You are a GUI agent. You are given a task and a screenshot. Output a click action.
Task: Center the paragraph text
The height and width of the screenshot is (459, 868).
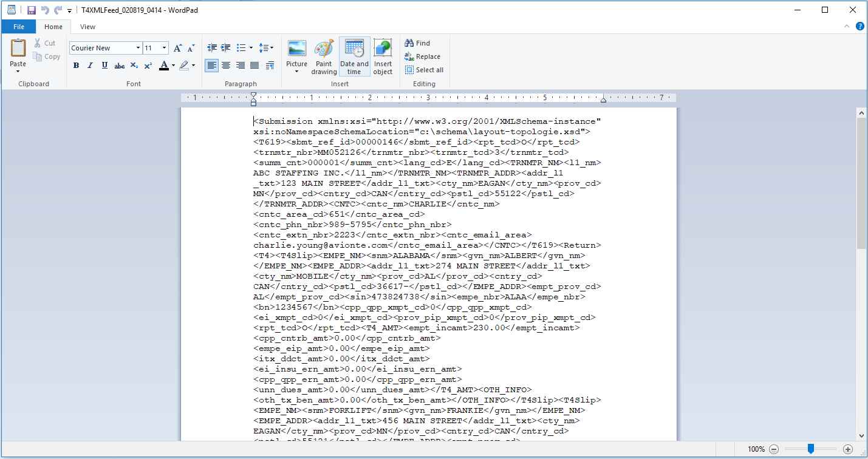pyautogui.click(x=226, y=66)
